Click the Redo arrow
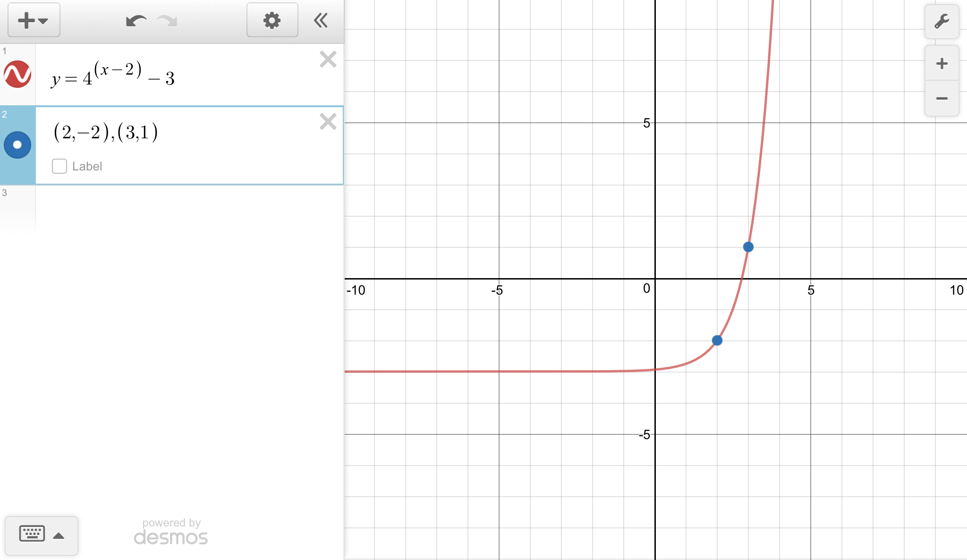 pos(167,21)
